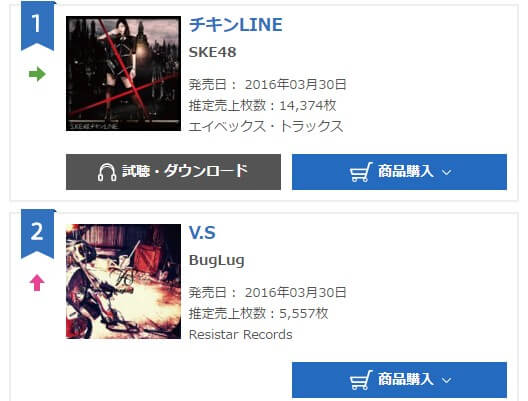Open the BugLug V.S cover thumbnail
528x401 pixels.
pyautogui.click(x=124, y=281)
